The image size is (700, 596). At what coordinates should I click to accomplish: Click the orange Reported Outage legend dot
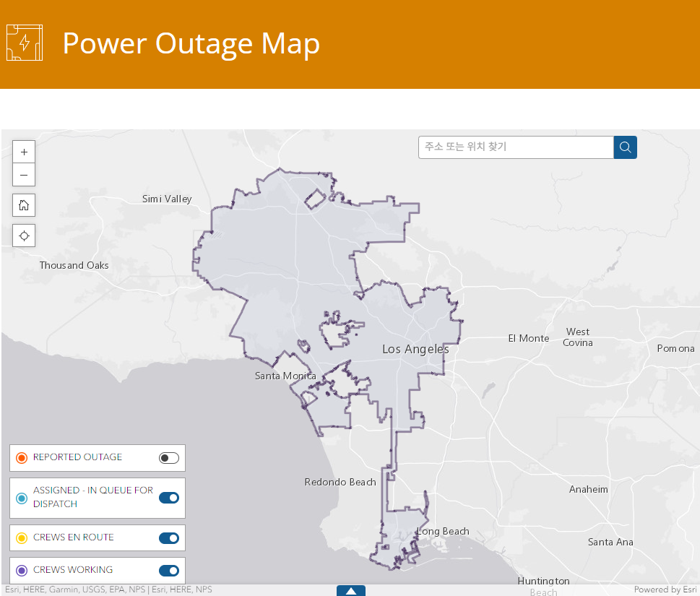[x=22, y=457]
